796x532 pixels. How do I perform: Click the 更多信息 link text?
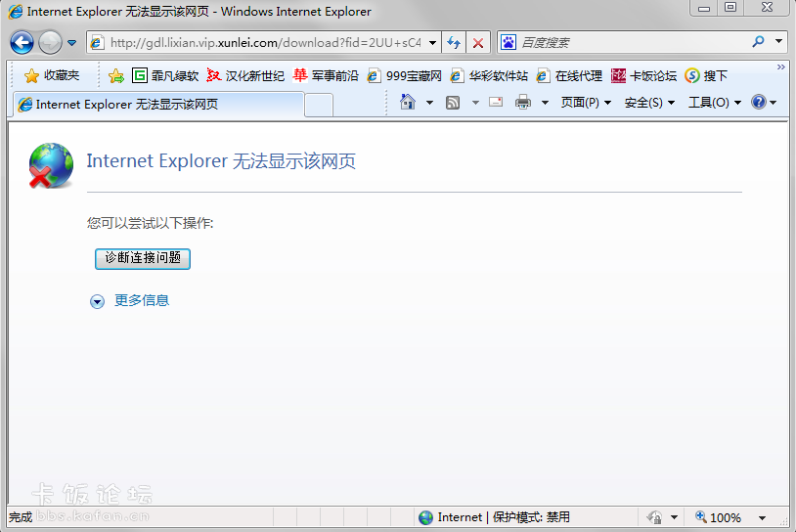click(x=142, y=300)
